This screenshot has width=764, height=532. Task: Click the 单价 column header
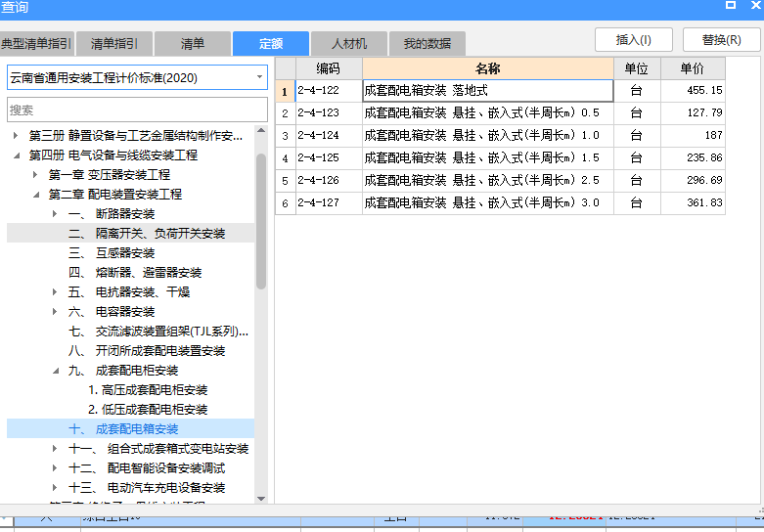click(x=693, y=68)
